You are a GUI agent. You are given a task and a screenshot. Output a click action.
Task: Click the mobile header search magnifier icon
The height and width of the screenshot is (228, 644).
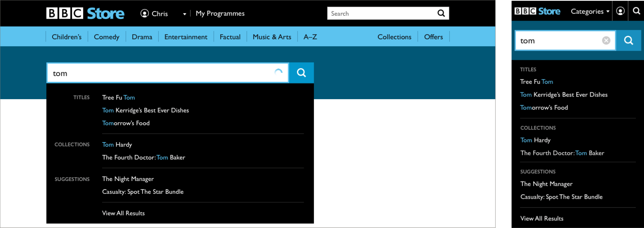pos(637,11)
